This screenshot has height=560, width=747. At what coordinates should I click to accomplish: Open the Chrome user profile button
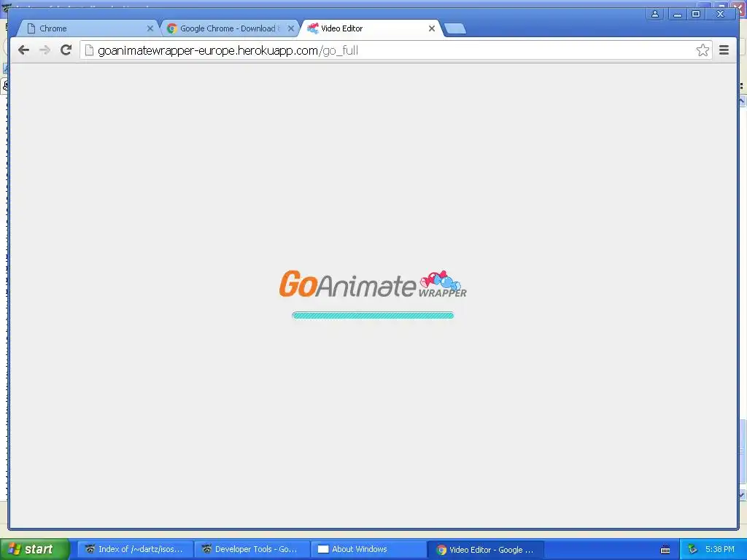(x=655, y=14)
